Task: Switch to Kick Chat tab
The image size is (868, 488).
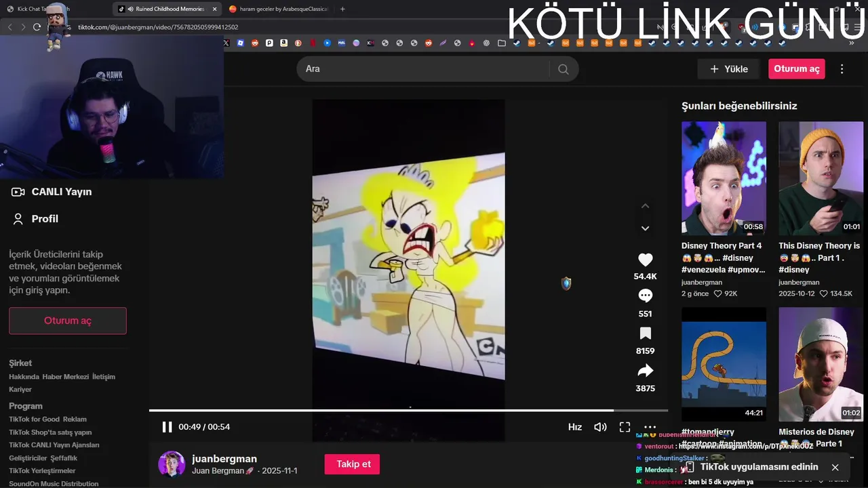Action: (56, 9)
